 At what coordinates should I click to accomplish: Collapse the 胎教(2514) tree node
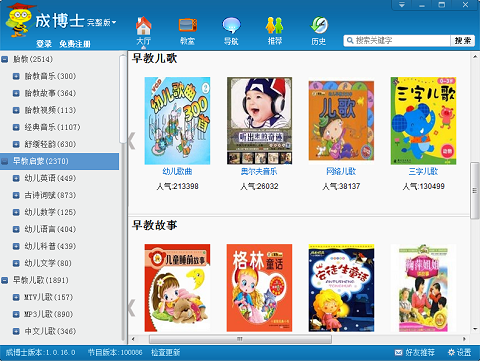pos(5,59)
